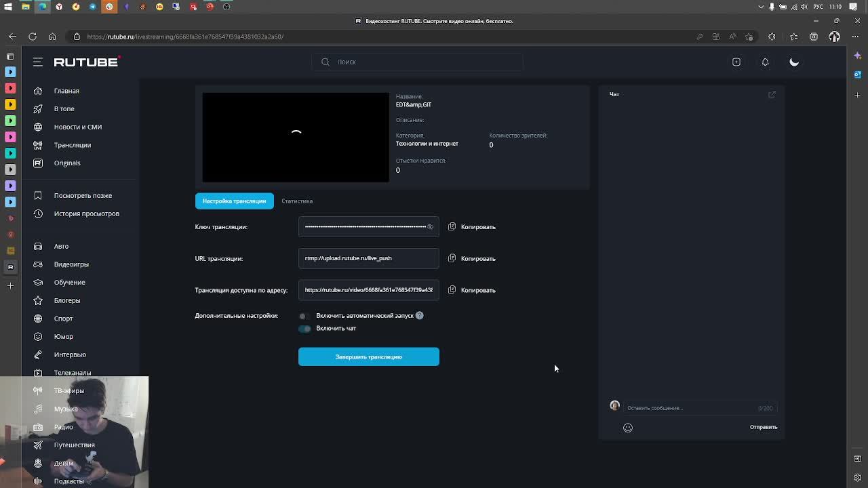Screen dimensions: 868x488
Task: Select the Настройка трансляции tab
Action: click(x=234, y=201)
